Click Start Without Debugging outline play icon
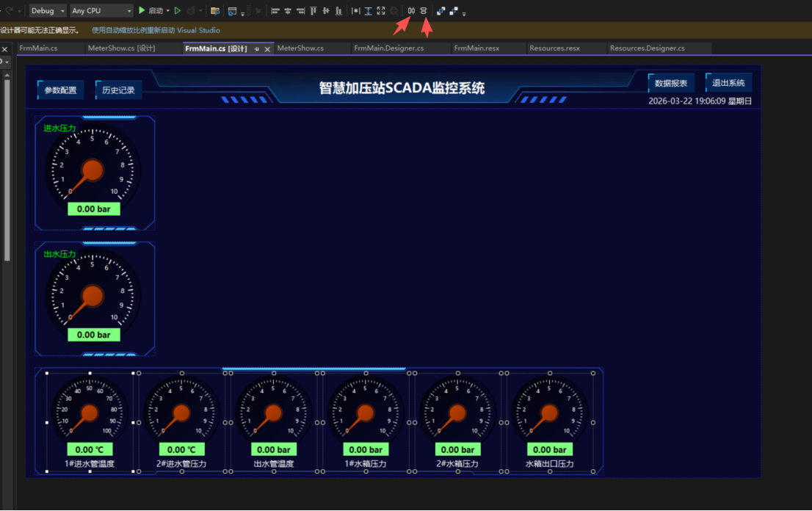The height and width of the screenshot is (511, 812). click(x=178, y=10)
